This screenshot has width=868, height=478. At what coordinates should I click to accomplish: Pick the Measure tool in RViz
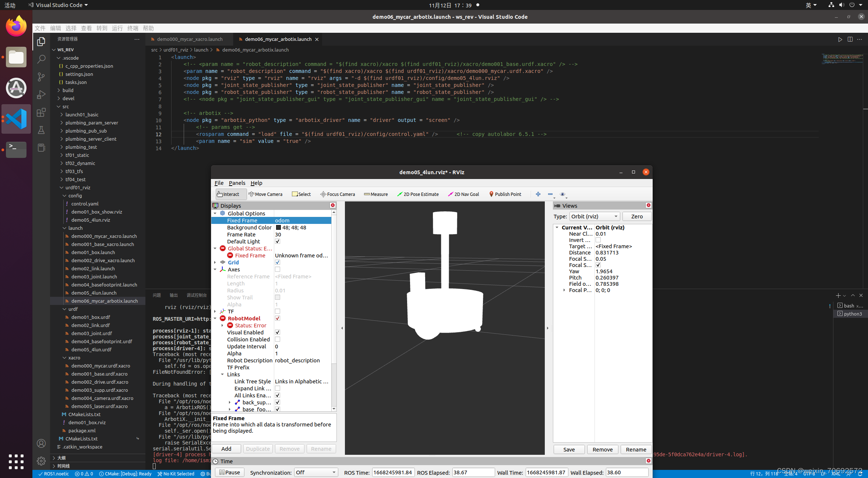click(376, 194)
